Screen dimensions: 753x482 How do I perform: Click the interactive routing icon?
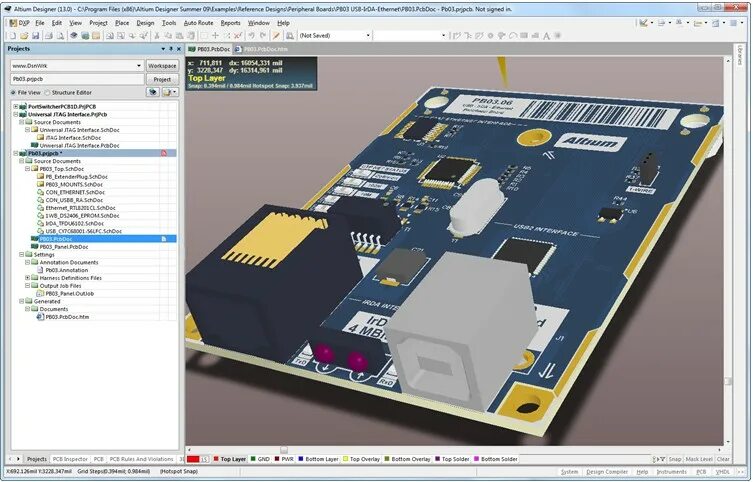pos(457,36)
